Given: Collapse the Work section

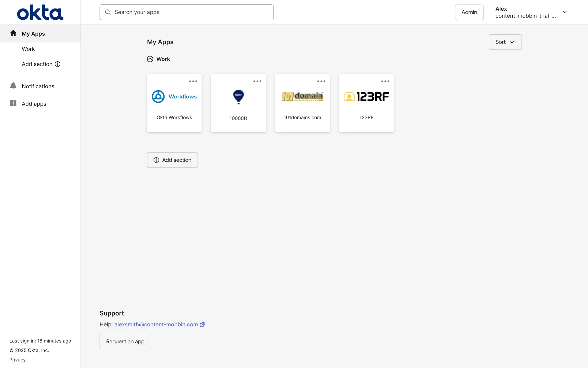Looking at the screenshot, I should pyautogui.click(x=150, y=59).
